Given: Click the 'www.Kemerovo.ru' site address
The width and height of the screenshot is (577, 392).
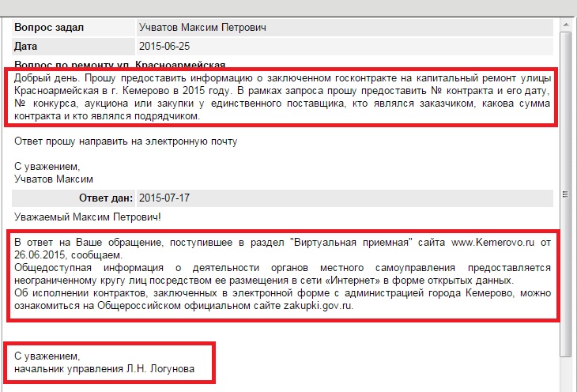Looking at the screenshot, I should (x=492, y=243).
